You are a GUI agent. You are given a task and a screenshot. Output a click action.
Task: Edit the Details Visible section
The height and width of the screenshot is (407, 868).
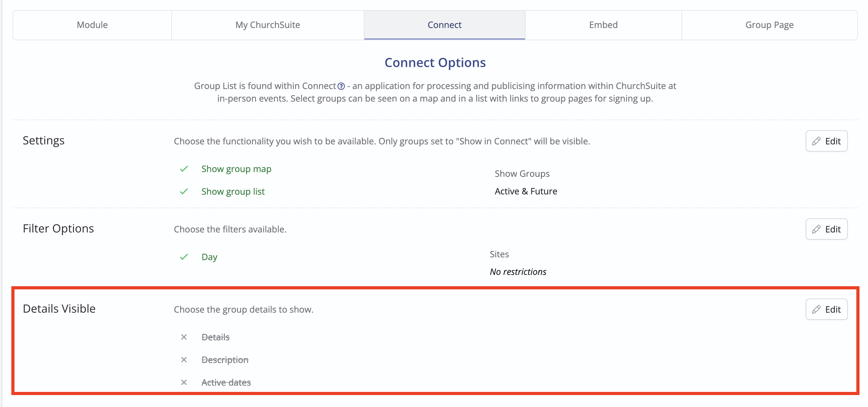826,309
